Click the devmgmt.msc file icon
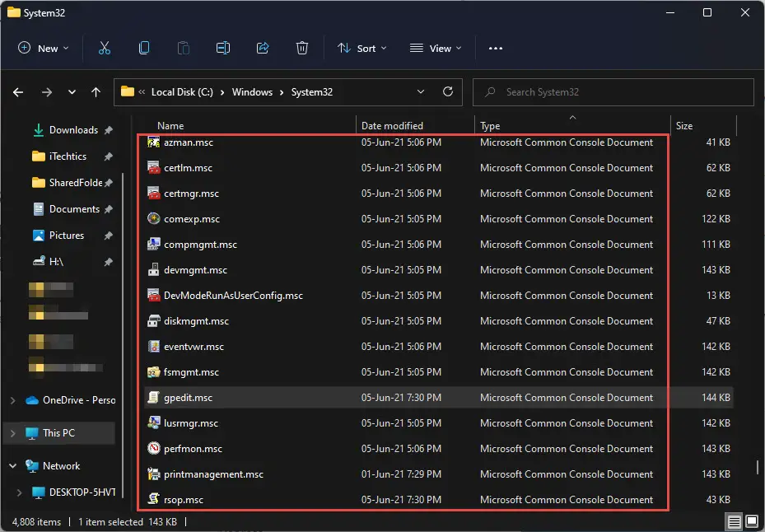The width and height of the screenshot is (765, 532). click(x=154, y=269)
